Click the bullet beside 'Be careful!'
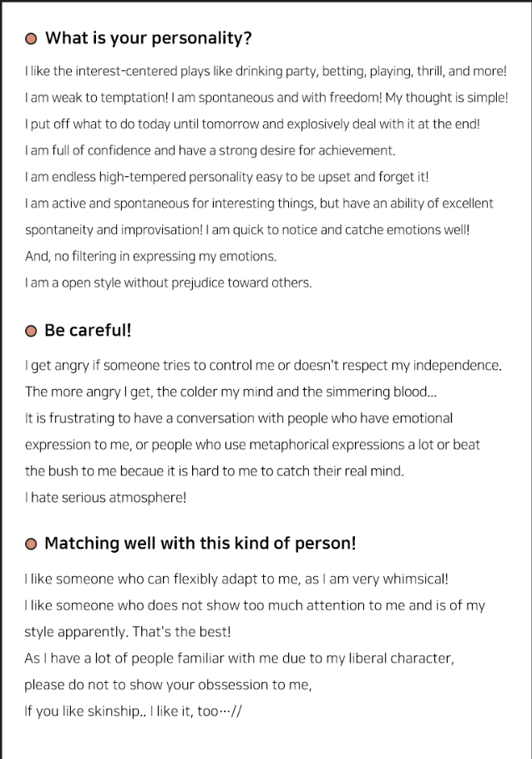This screenshot has width=532, height=759. (31, 331)
